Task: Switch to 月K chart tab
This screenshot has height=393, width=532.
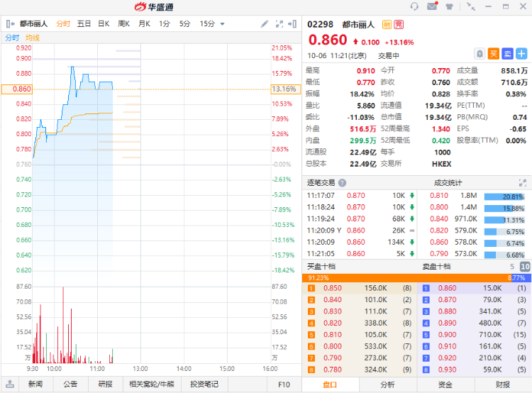Action: tap(144, 23)
